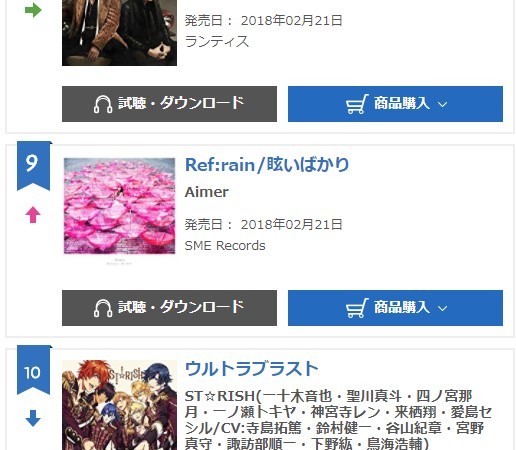This screenshot has width=516, height=450.
Task: Open the Ref:rain/眩いばかり title link
Action: (x=267, y=165)
